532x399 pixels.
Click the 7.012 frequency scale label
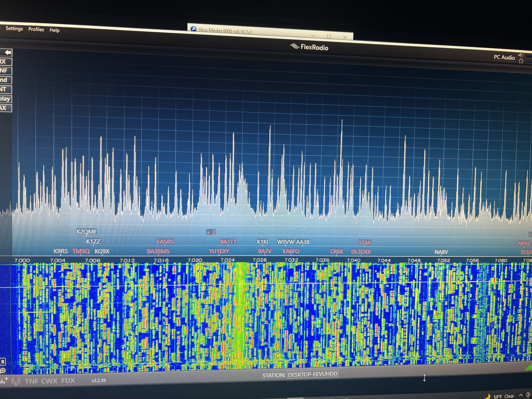click(127, 260)
